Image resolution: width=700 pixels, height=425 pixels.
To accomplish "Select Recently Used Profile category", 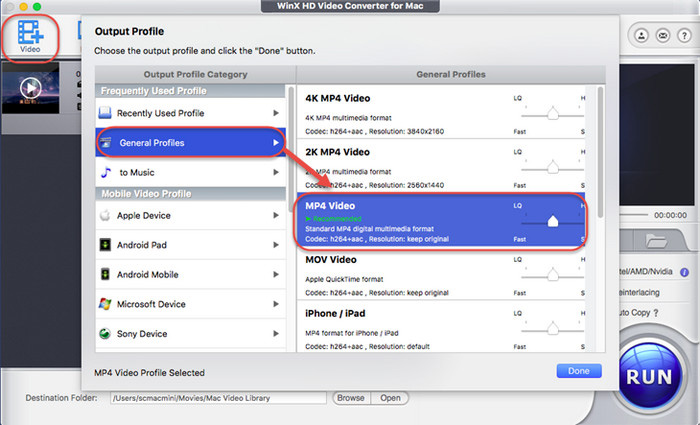I will coord(191,113).
